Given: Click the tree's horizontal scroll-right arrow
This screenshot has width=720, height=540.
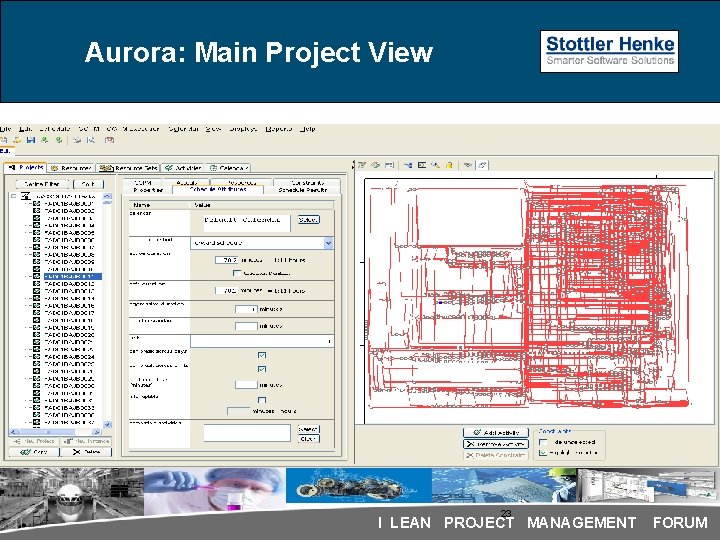Looking at the screenshot, I should coord(96,432).
